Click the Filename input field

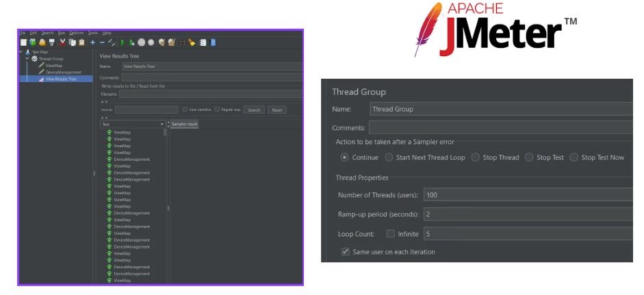click(x=210, y=94)
